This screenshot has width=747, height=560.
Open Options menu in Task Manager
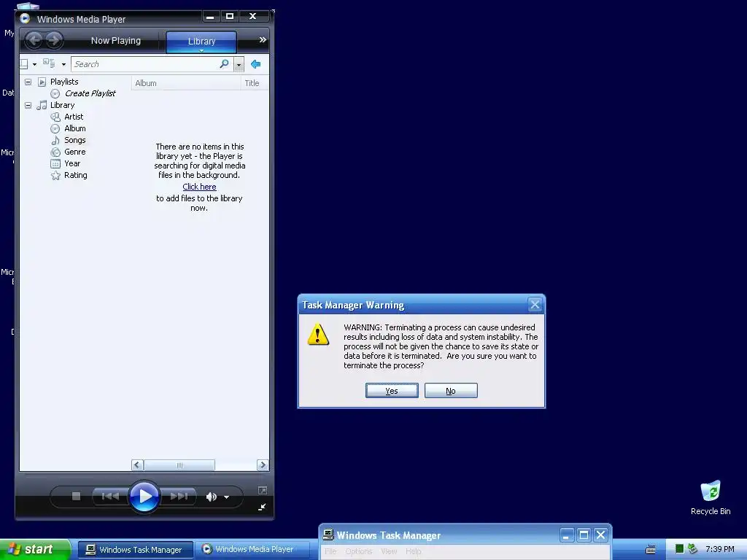click(x=359, y=551)
